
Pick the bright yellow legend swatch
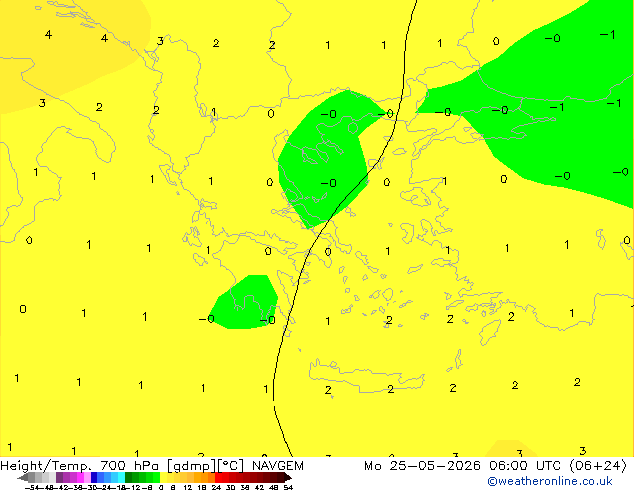point(163,477)
